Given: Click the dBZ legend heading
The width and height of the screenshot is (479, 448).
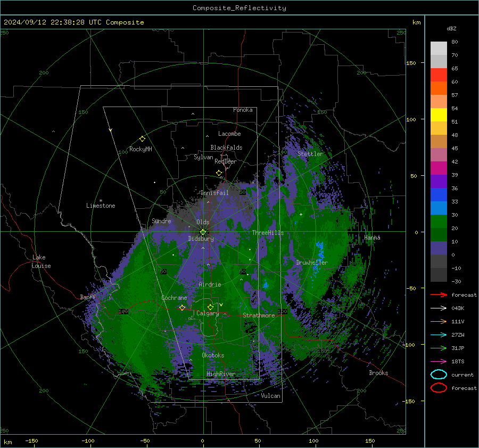Looking at the screenshot, I should [x=451, y=28].
